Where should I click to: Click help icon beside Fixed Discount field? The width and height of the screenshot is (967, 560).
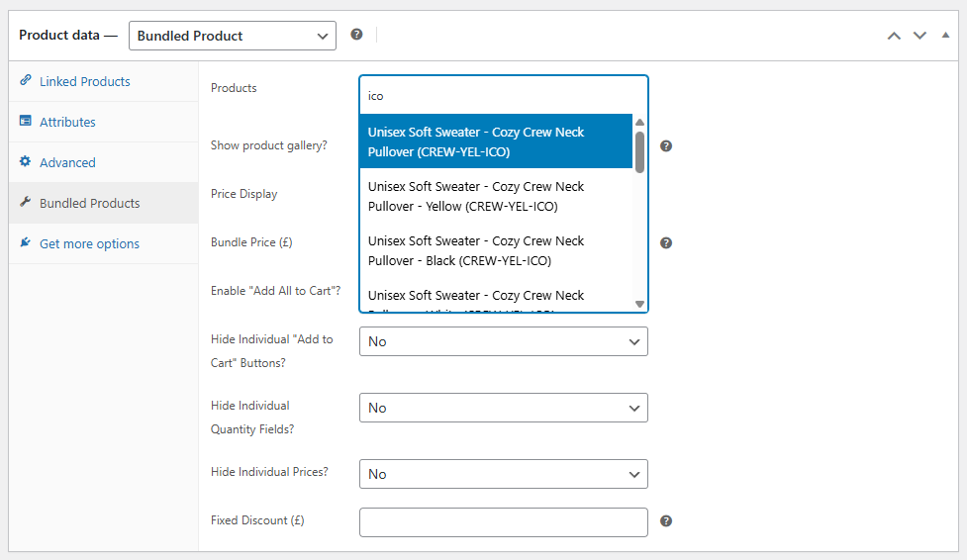666,521
